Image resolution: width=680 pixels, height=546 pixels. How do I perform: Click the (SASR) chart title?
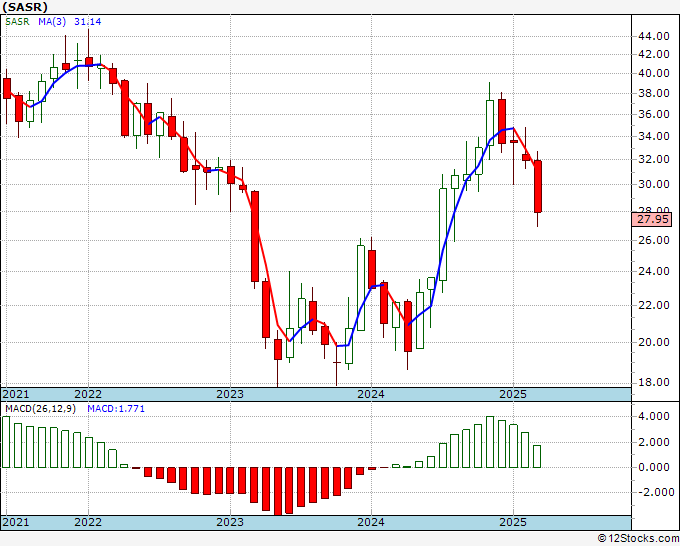click(x=24, y=7)
